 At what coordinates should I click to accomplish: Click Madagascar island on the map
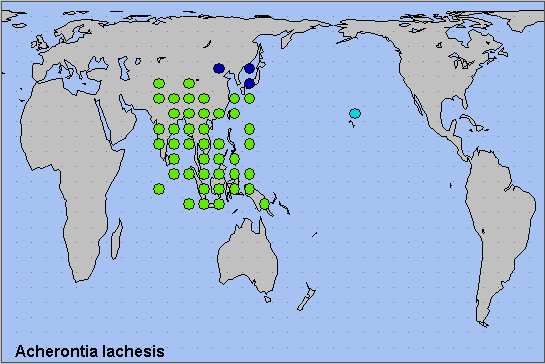coord(117,239)
